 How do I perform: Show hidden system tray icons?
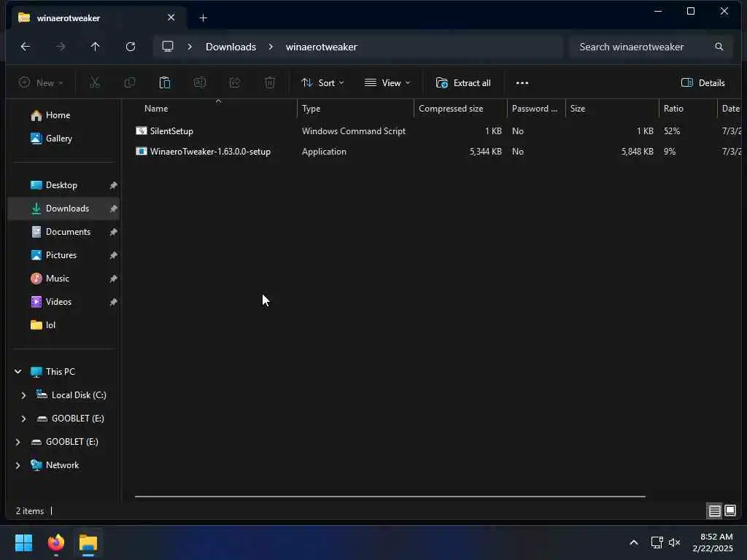[634, 542]
